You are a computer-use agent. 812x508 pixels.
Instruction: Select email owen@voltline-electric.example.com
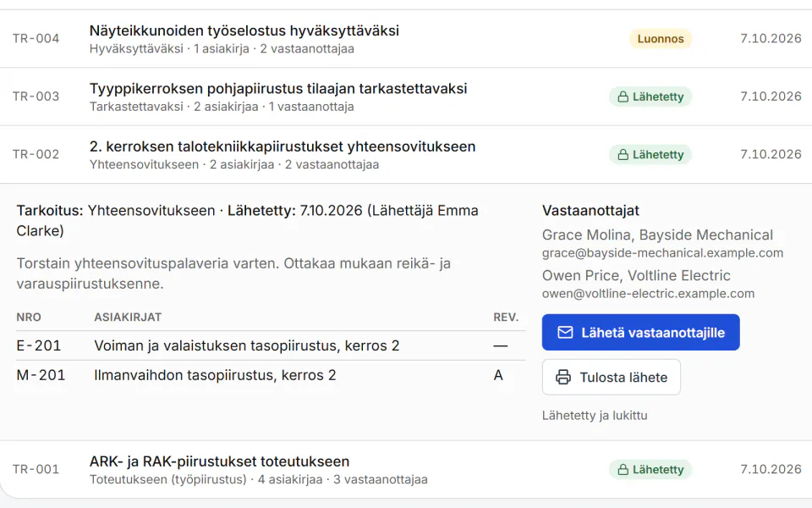pos(648,294)
